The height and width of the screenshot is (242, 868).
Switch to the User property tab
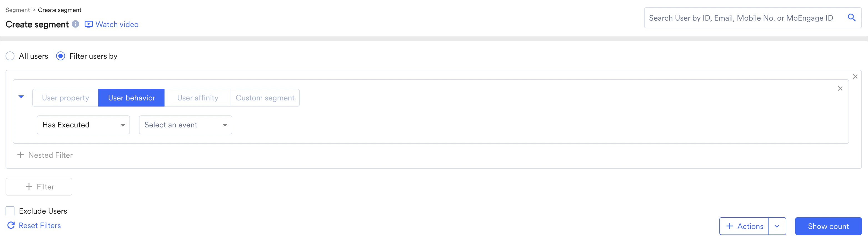pyautogui.click(x=65, y=98)
